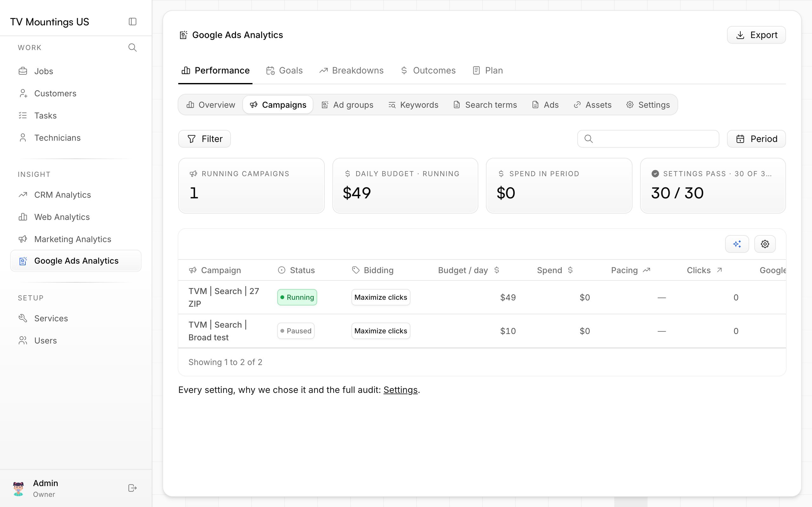
Task: Focus the campaign search field
Action: click(x=648, y=139)
